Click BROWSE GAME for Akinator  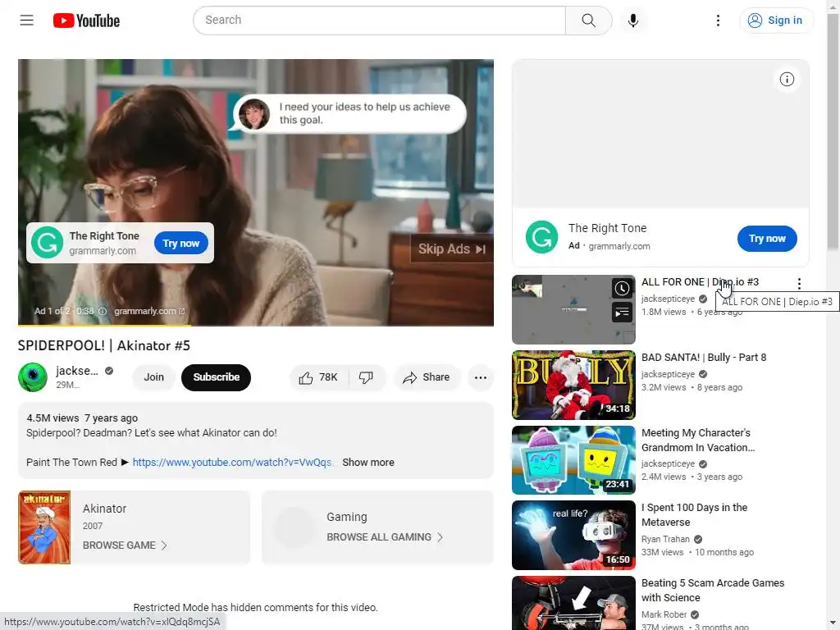(125, 546)
